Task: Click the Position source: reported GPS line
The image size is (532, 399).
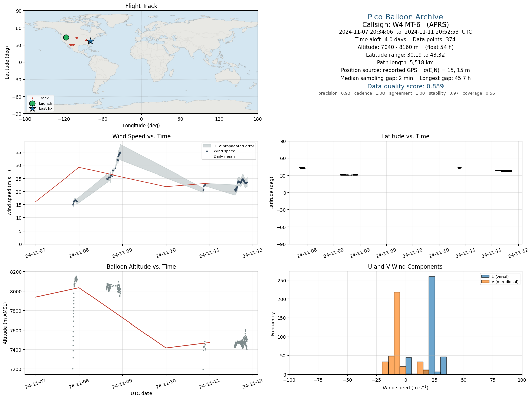Action: pos(405,70)
